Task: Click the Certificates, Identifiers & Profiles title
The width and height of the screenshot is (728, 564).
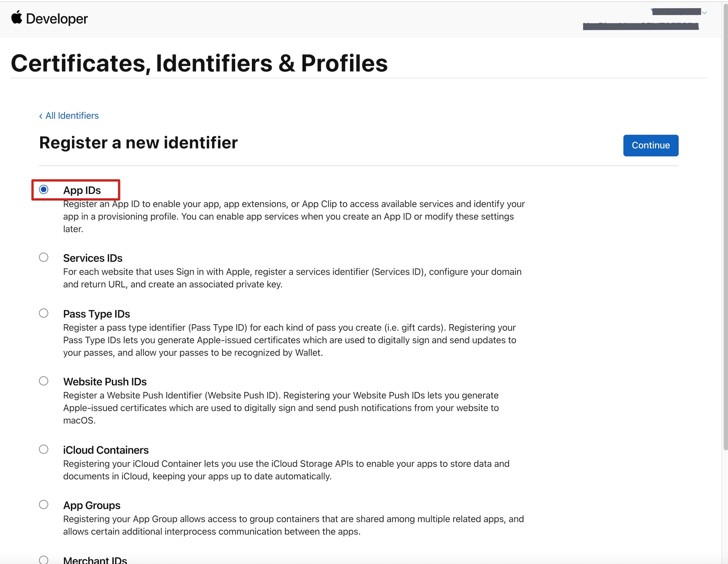Action: tap(199, 64)
